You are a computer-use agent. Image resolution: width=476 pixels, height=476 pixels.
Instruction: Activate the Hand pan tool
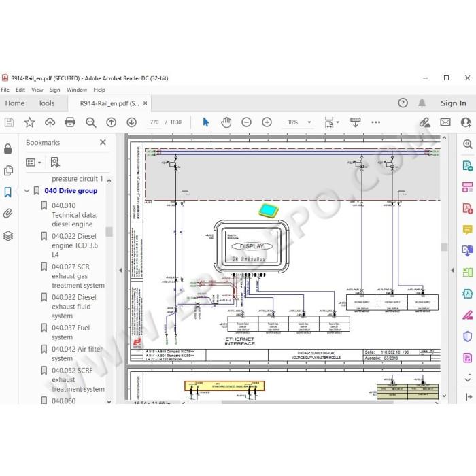point(226,122)
